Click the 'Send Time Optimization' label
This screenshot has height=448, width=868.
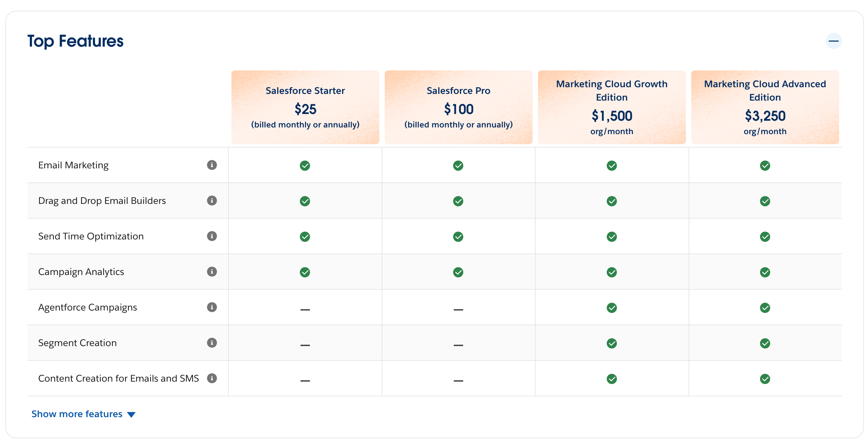click(x=91, y=236)
